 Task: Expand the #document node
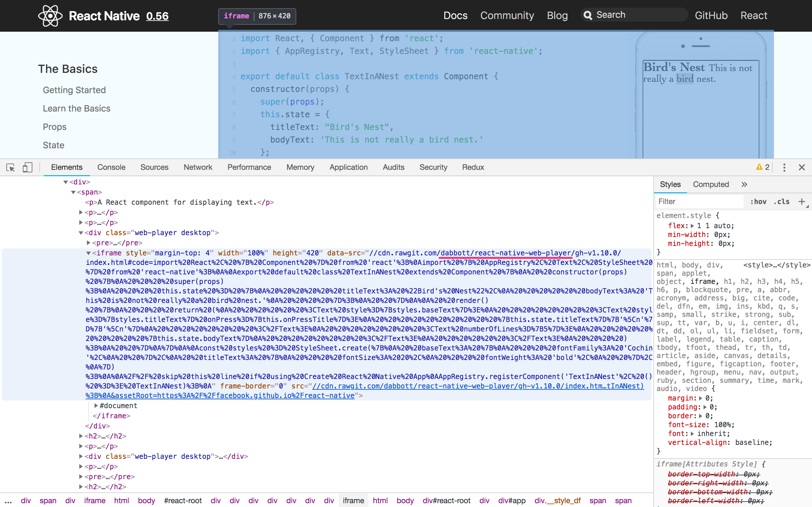tap(96, 406)
